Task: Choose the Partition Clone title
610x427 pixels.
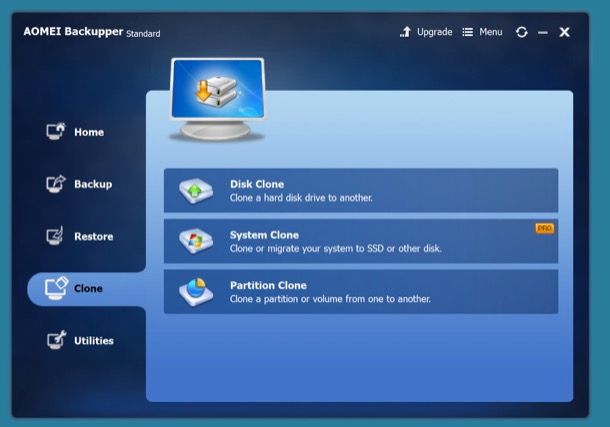Action: point(268,285)
